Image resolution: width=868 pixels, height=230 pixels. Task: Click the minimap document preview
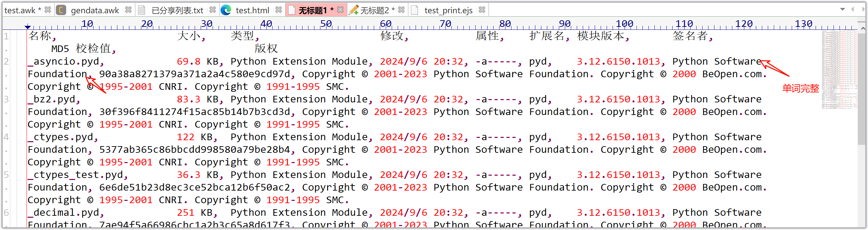(x=839, y=70)
